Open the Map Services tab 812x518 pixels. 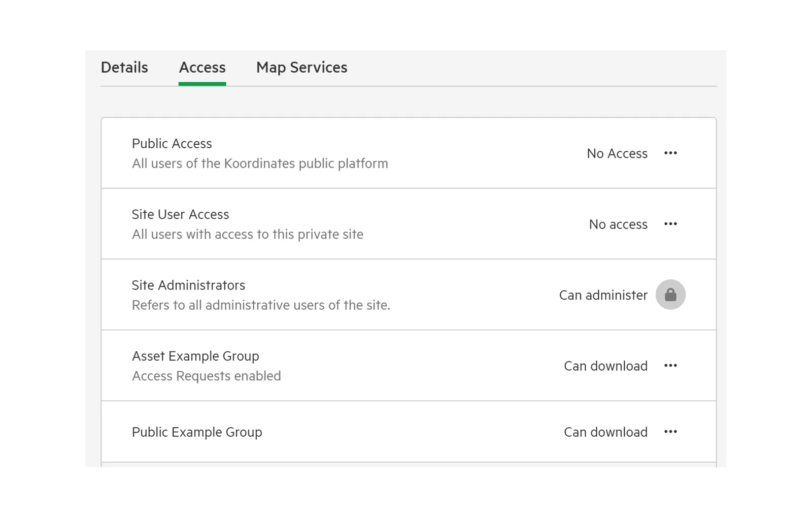coord(301,68)
